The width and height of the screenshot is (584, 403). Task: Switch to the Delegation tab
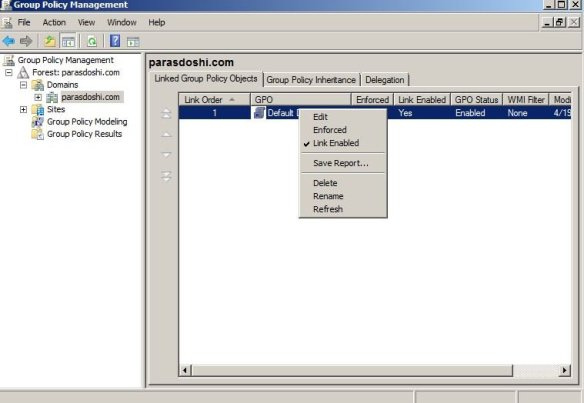coord(385,80)
